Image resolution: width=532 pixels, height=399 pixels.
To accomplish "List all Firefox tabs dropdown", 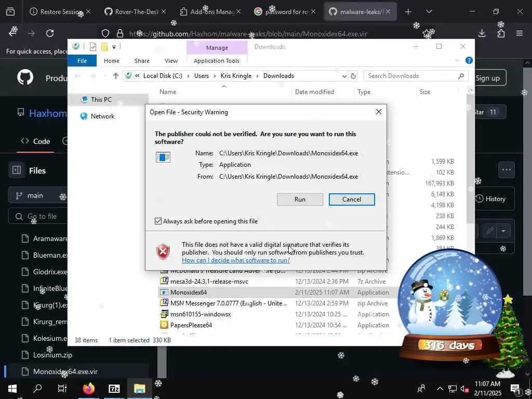I will pos(429,12).
